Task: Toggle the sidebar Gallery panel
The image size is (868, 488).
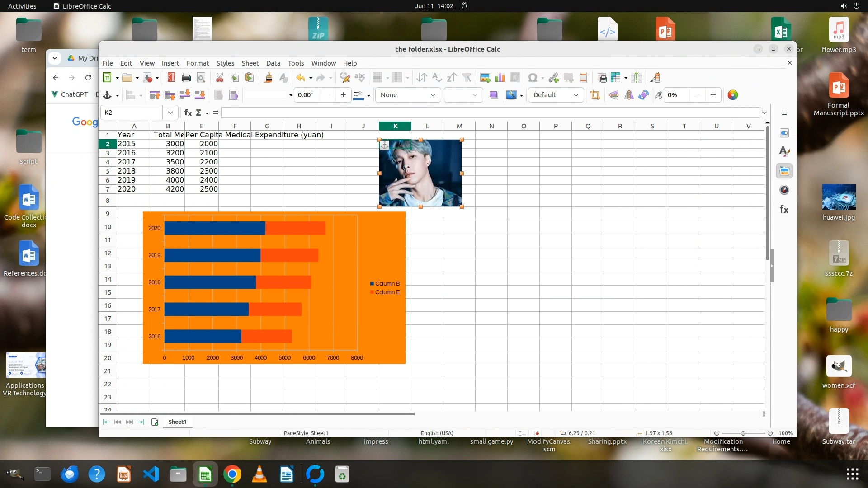Action: 784,171
